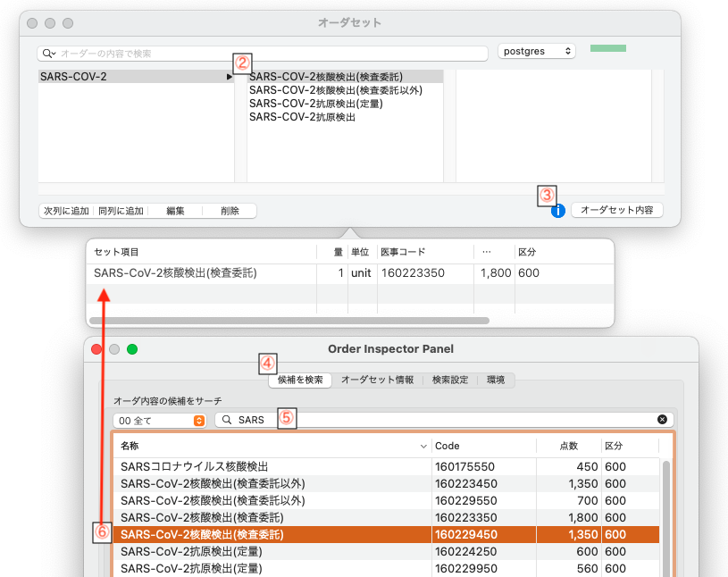The width and height of the screenshot is (728, 577).
Task: Click the オーダセット内容 button
Action: [x=616, y=211]
